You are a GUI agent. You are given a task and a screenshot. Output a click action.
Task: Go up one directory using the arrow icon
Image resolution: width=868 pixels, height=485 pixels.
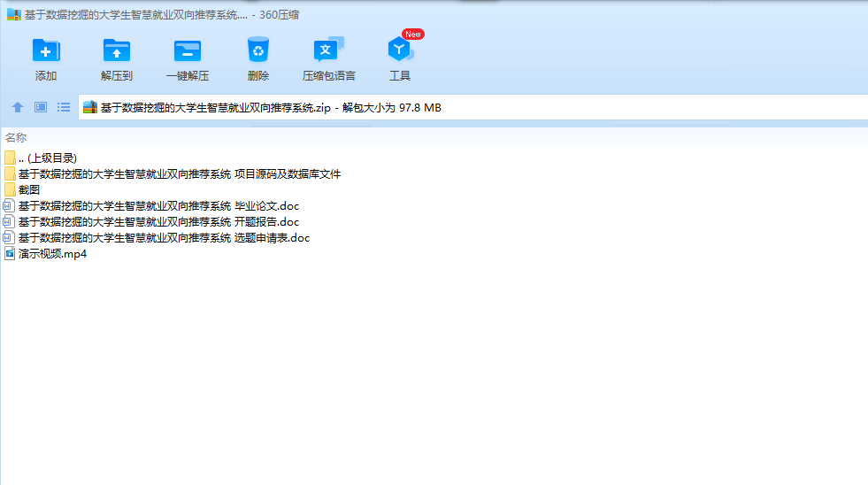[18, 107]
